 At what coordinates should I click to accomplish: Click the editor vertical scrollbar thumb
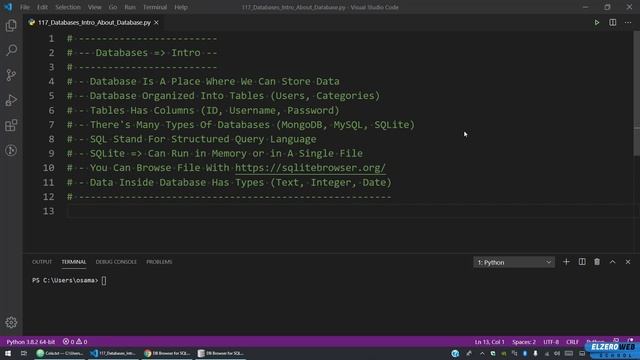[x=637, y=93]
